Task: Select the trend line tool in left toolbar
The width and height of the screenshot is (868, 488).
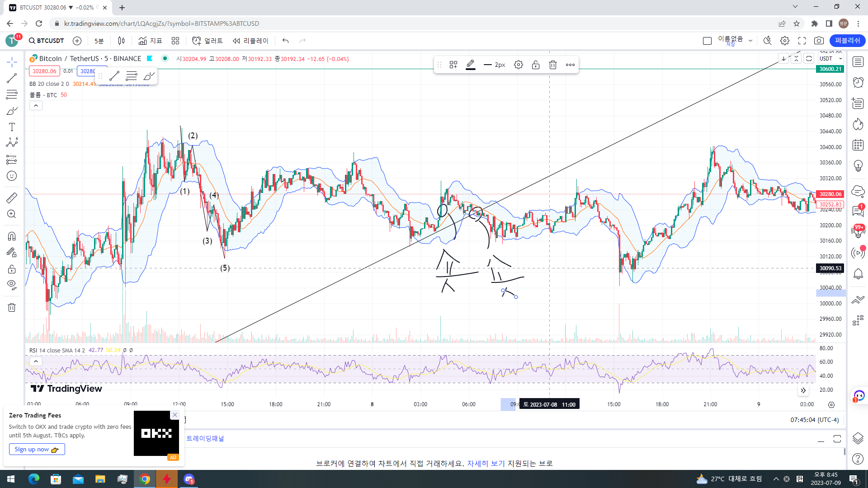Action: [x=12, y=78]
